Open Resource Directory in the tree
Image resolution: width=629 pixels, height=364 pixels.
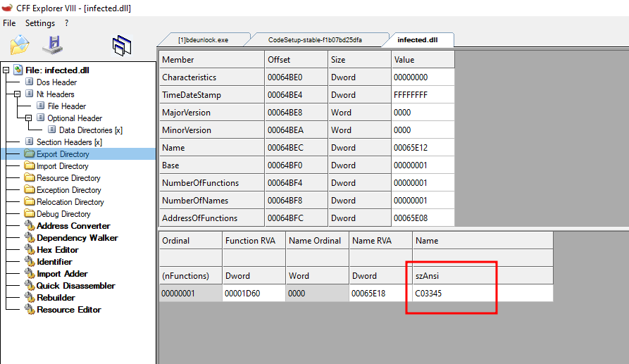click(x=68, y=178)
